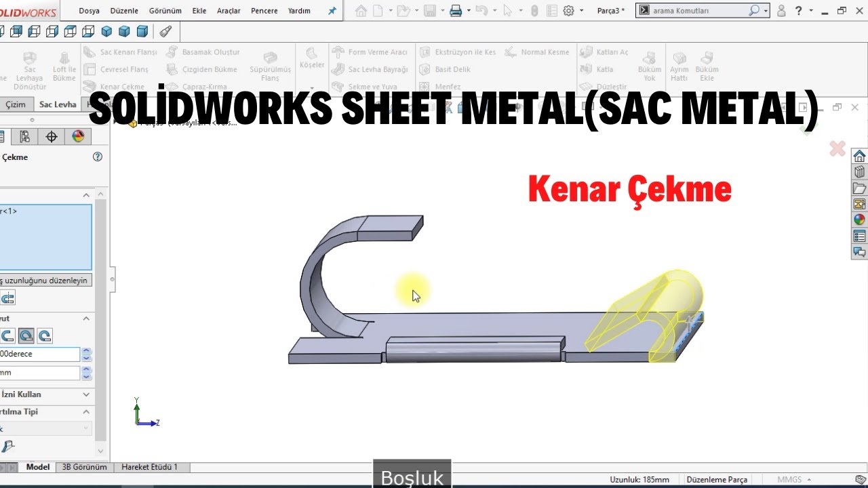Choose the Select cursor tool
The image size is (868, 488).
pyautogui.click(x=508, y=11)
